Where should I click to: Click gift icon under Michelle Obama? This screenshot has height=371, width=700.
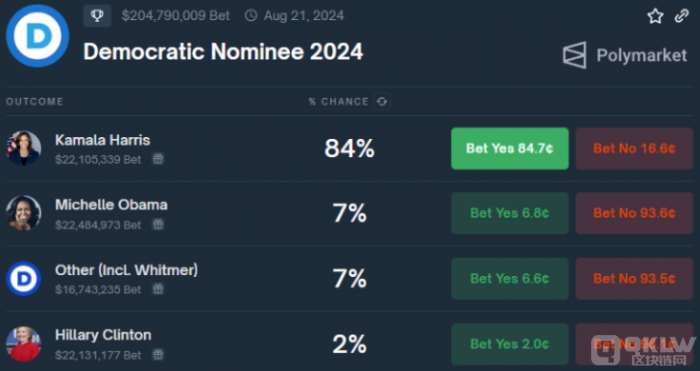pyautogui.click(x=158, y=224)
